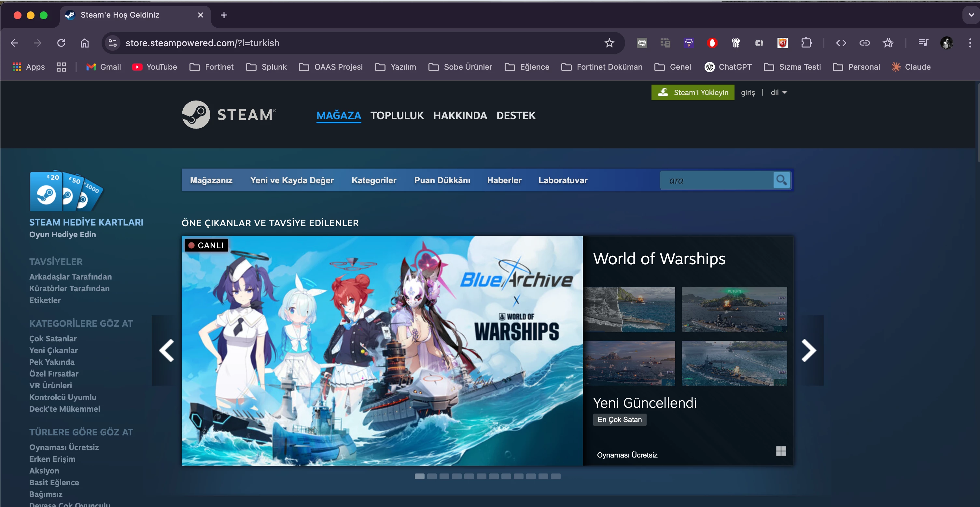Click the browser forward arrow
980x507 pixels.
coord(38,43)
